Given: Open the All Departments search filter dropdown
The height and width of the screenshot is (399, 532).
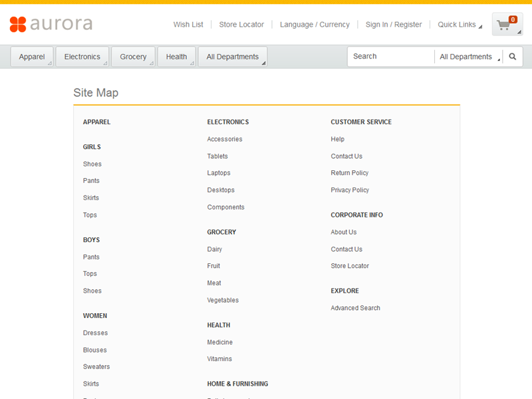Looking at the screenshot, I should pos(468,57).
